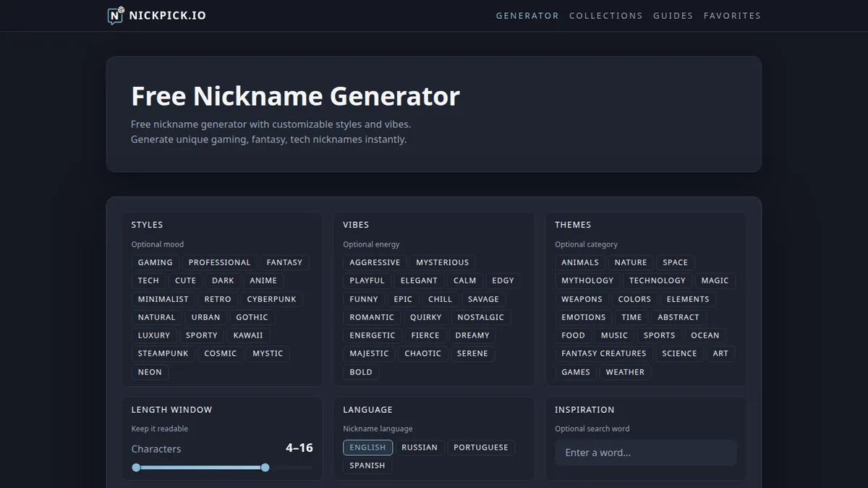
Task: Choose the Gothic style chip
Action: (252, 317)
